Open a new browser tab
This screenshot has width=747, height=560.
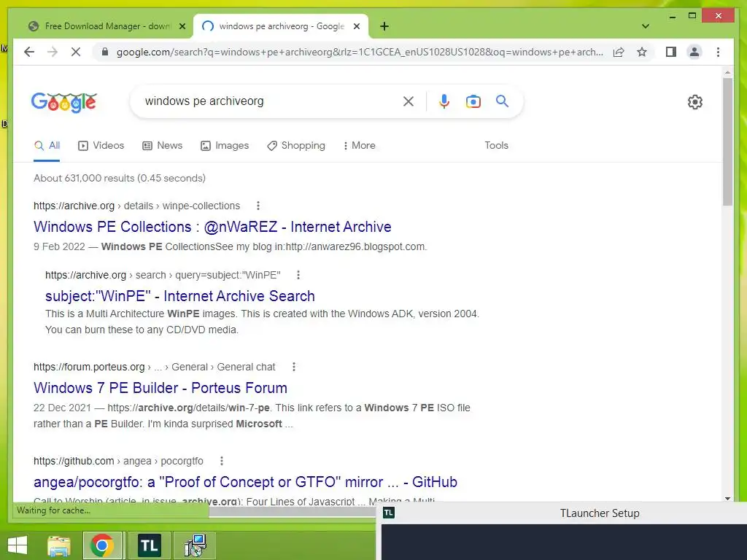[384, 26]
